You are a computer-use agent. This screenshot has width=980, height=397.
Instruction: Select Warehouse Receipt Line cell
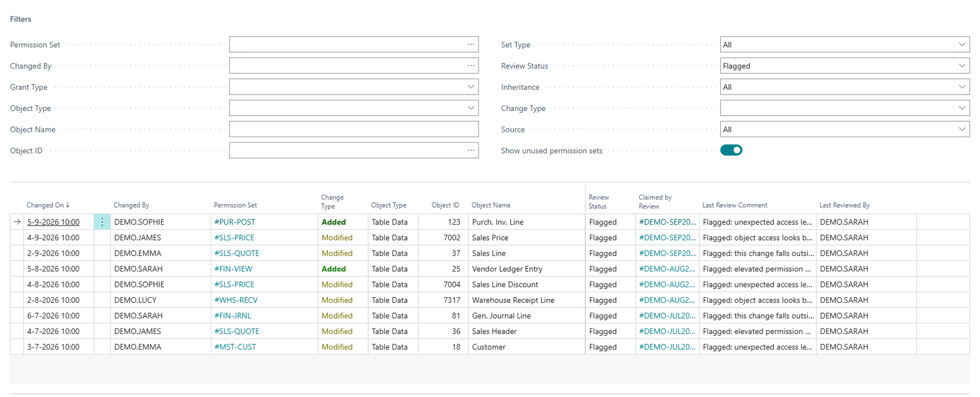[x=527, y=300]
